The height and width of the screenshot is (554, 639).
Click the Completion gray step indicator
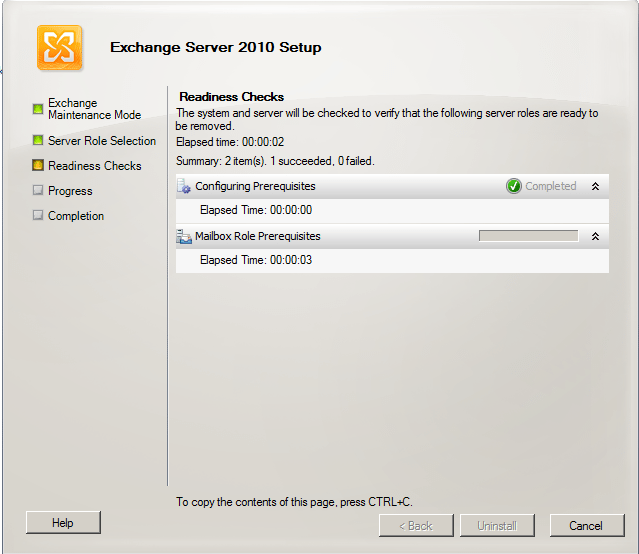[38, 215]
